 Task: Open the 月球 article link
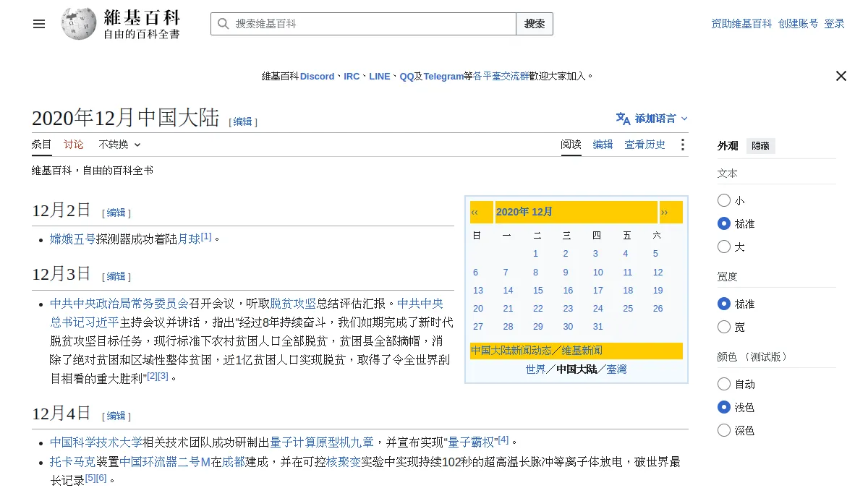[189, 239]
